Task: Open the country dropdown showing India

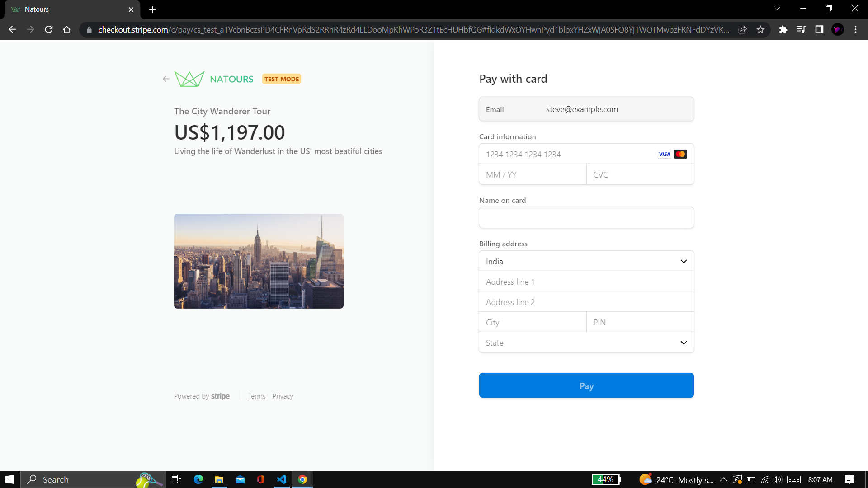Action: click(x=586, y=261)
